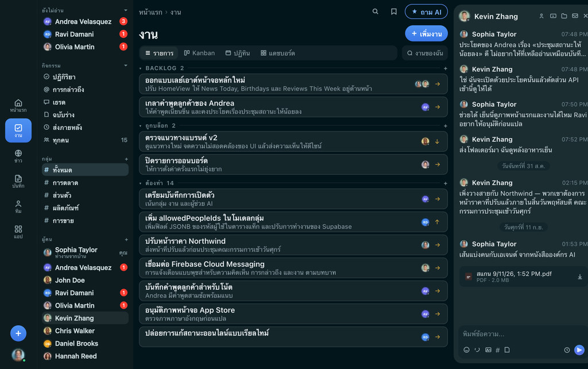Open the ส่งภายหลัง item in the sidebar
588x369 pixels.
click(85, 127)
